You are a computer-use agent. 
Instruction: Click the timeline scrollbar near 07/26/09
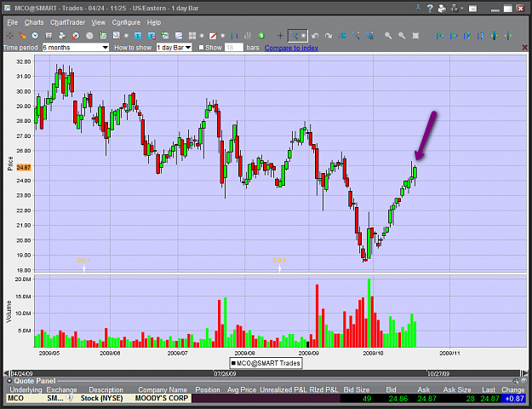[x=225, y=374]
